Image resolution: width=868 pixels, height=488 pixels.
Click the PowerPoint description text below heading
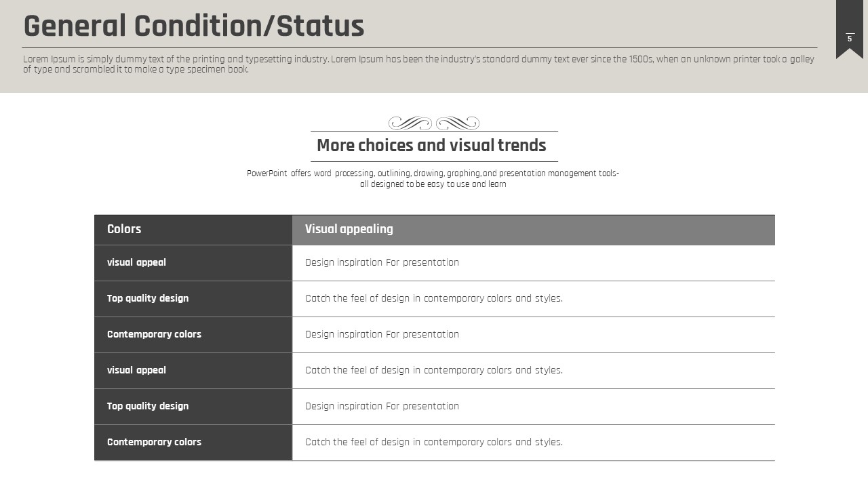433,178
